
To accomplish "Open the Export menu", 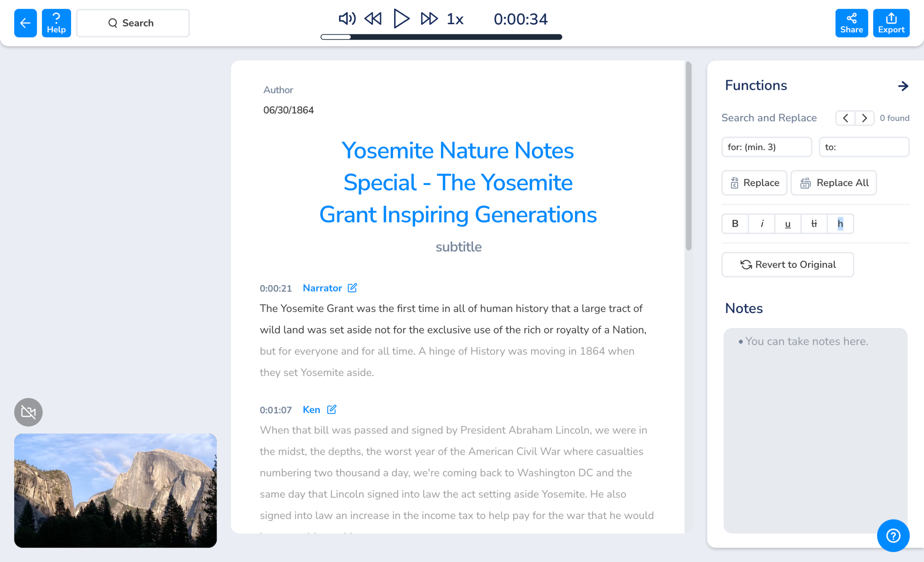I will point(891,23).
